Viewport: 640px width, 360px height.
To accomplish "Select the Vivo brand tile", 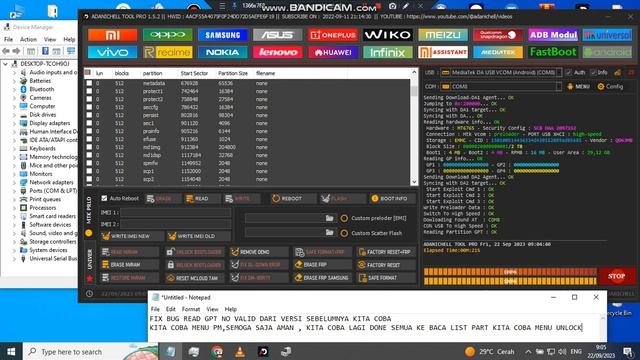I will click(112, 52).
